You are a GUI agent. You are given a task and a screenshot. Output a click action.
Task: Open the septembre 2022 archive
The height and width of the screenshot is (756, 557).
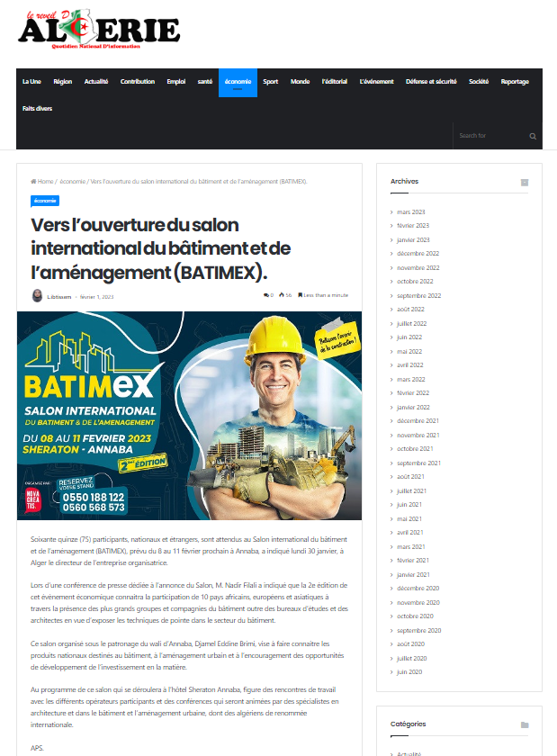pyautogui.click(x=419, y=296)
